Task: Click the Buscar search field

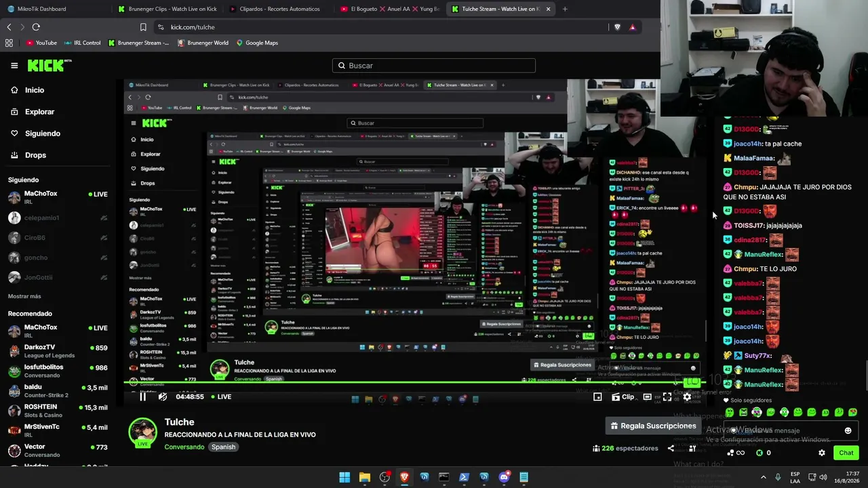Action: tap(434, 66)
